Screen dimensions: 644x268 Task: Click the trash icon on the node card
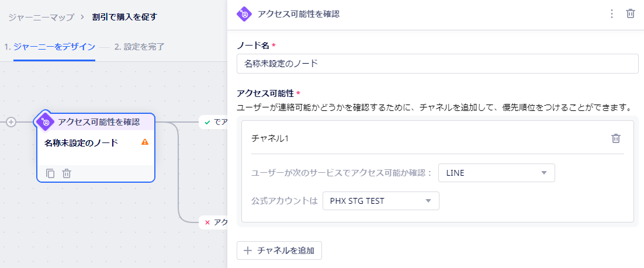click(x=67, y=173)
